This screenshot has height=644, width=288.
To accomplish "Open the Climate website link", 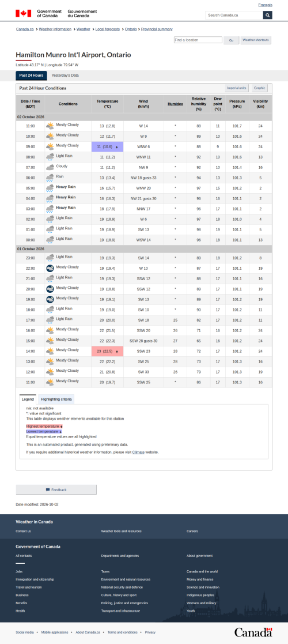I will click(138, 452).
